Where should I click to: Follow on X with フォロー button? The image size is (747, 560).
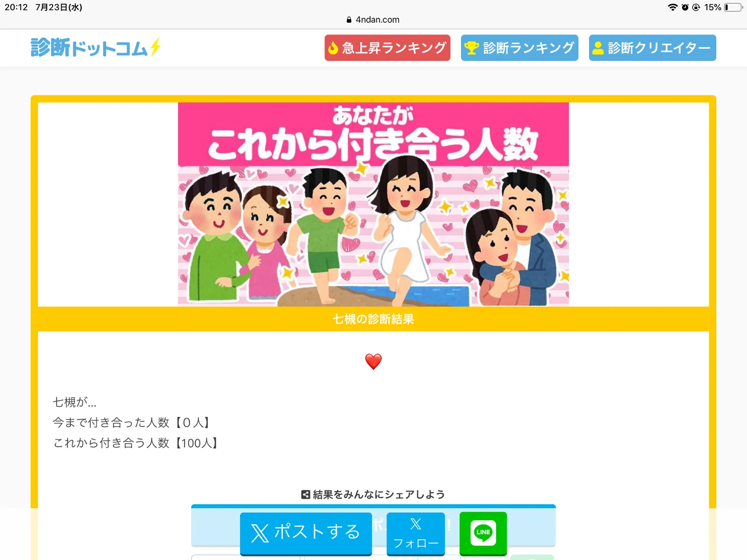tap(416, 533)
